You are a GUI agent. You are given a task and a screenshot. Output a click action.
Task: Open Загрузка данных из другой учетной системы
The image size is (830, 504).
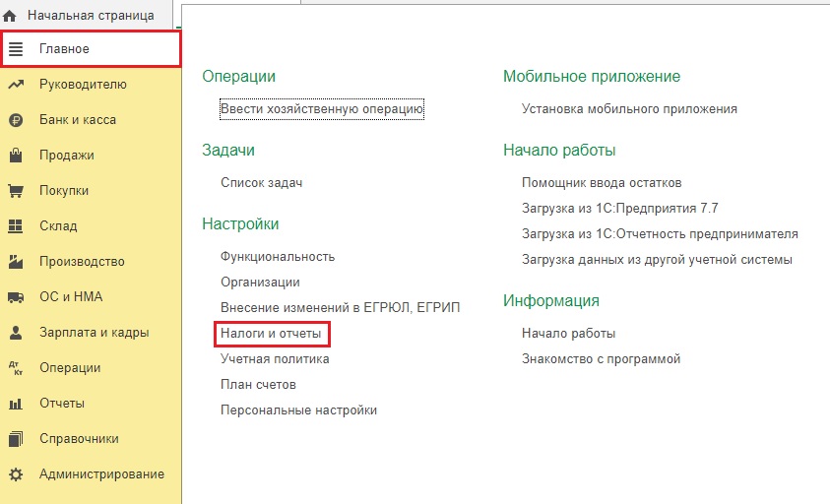[657, 260]
